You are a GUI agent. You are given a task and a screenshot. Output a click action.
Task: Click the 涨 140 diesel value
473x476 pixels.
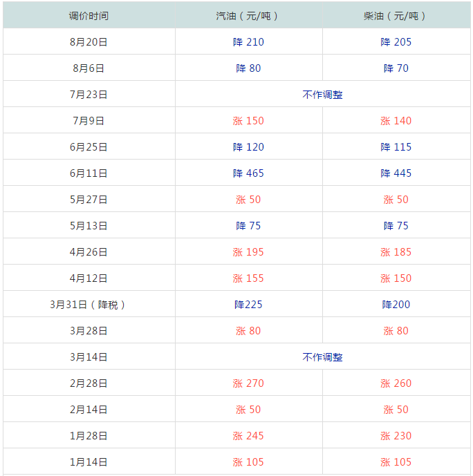[396, 121]
